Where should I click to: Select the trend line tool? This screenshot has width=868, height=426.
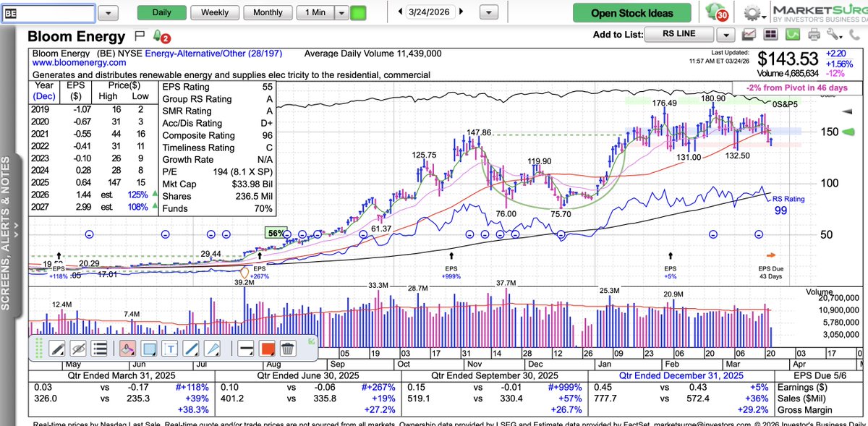pyautogui.click(x=192, y=348)
